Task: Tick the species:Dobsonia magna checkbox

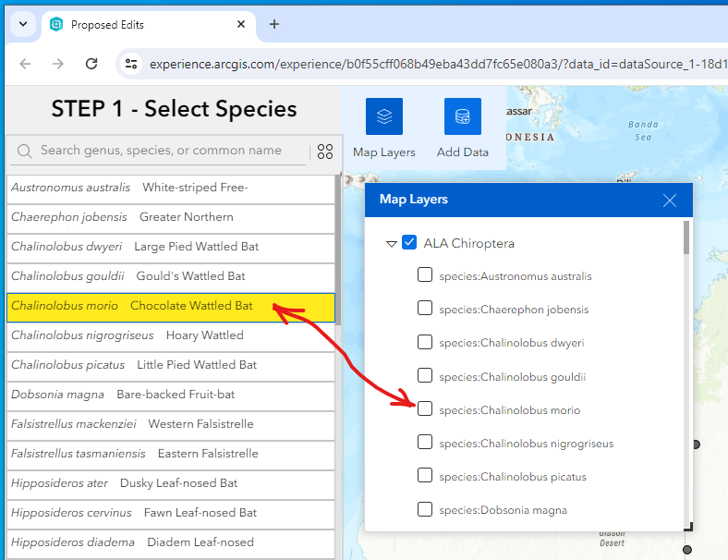Action: point(425,509)
